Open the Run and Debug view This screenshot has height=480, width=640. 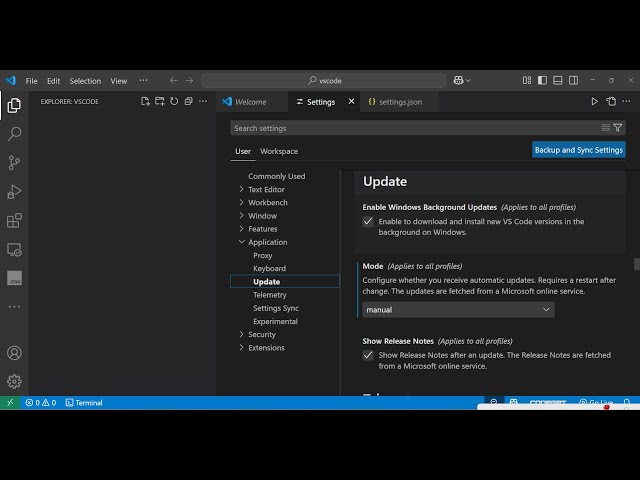[x=14, y=191]
